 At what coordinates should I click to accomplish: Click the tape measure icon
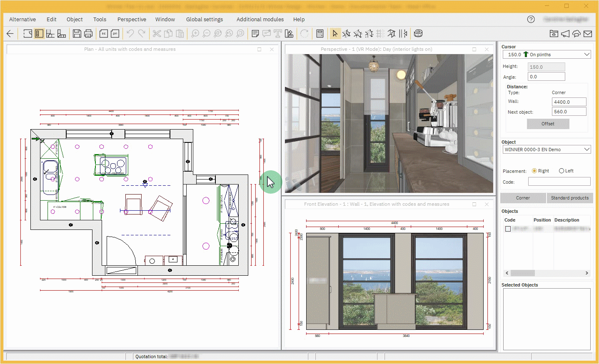coord(419,34)
